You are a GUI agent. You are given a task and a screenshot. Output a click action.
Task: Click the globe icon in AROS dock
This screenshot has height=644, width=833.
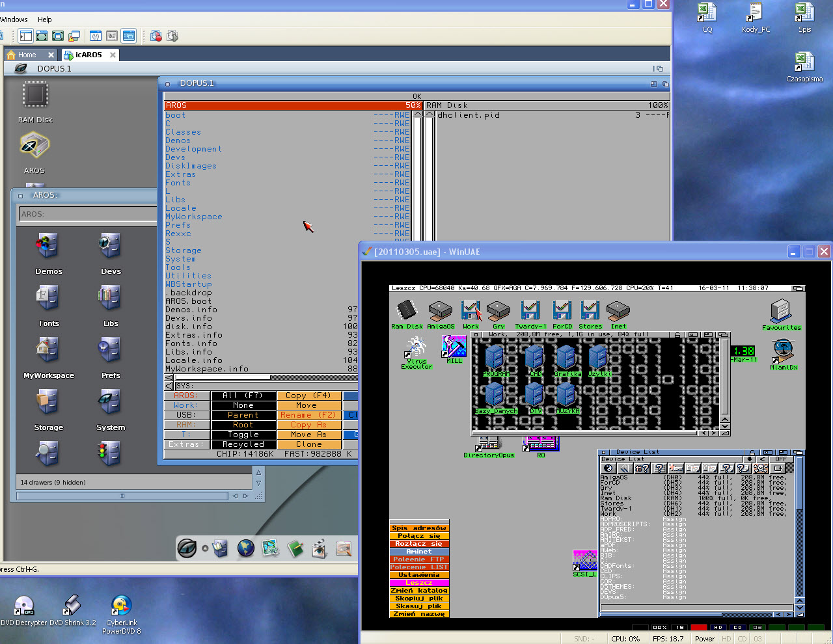[x=245, y=548]
